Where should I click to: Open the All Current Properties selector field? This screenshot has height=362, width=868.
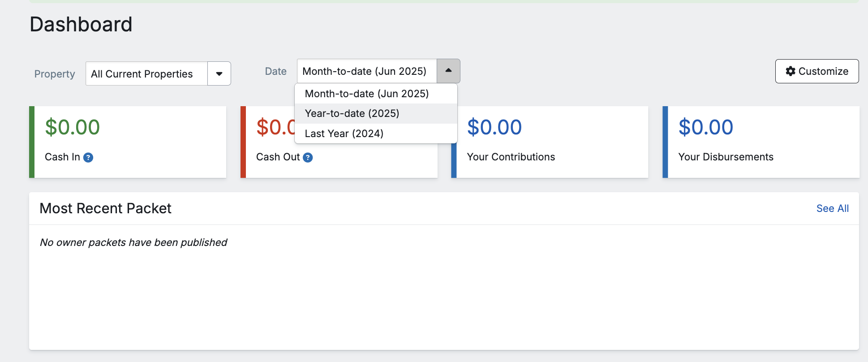click(x=146, y=74)
